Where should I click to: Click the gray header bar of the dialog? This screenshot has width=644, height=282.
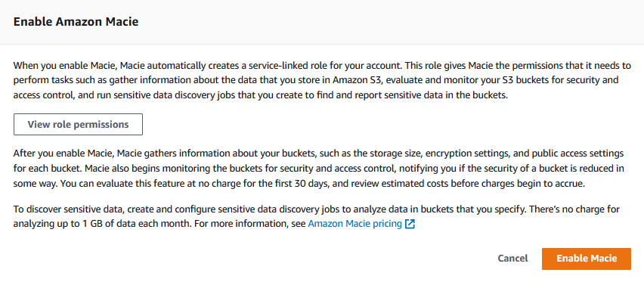(322, 22)
